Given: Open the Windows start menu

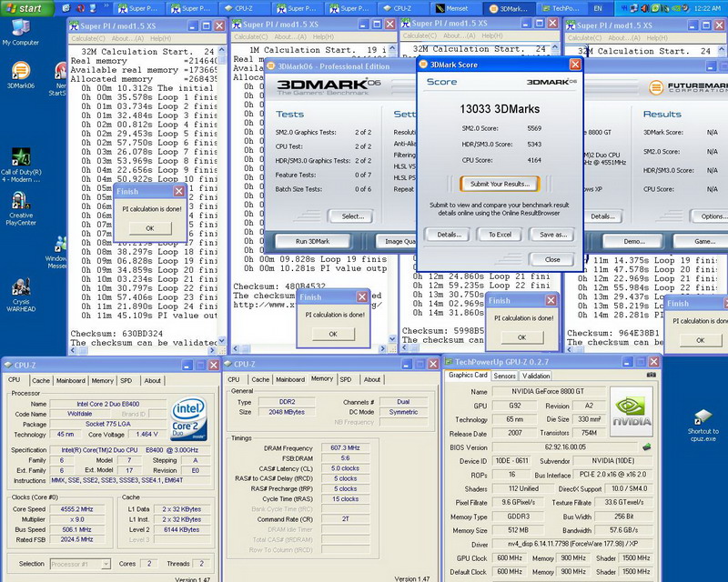Looking at the screenshot, I should (x=26, y=8).
